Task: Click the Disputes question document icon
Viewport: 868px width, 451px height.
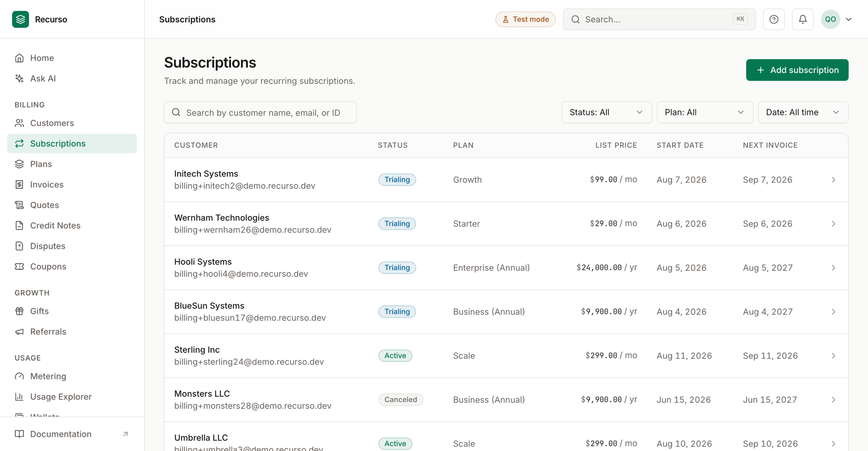Action: click(x=19, y=246)
